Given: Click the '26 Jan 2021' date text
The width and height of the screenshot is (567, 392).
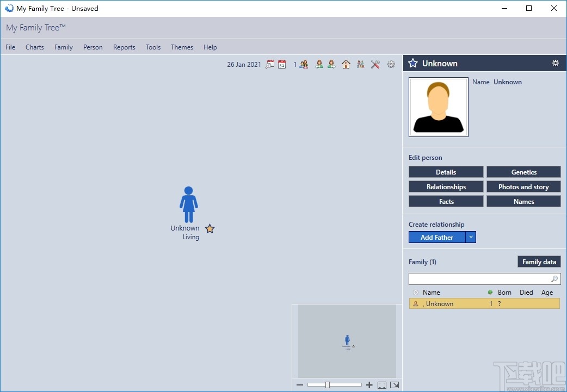Looking at the screenshot, I should point(244,64).
